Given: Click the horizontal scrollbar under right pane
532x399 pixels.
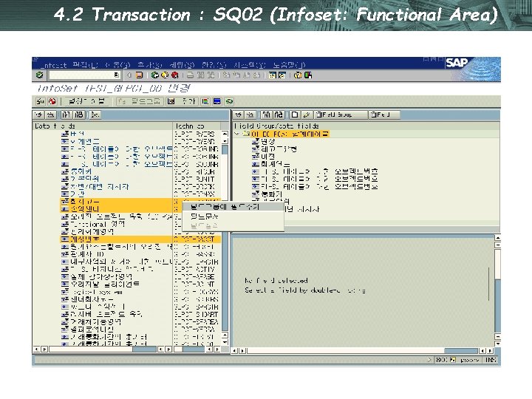Looking at the screenshot, I should click(x=363, y=350).
